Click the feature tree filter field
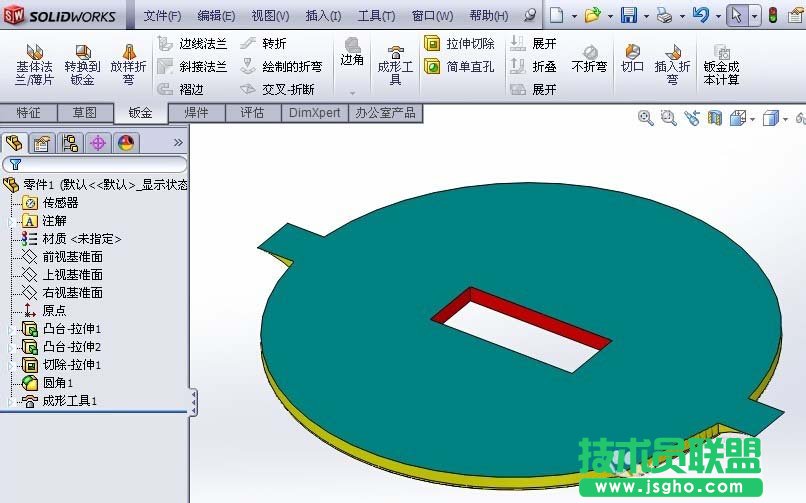This screenshot has width=806, height=503. [x=95, y=164]
